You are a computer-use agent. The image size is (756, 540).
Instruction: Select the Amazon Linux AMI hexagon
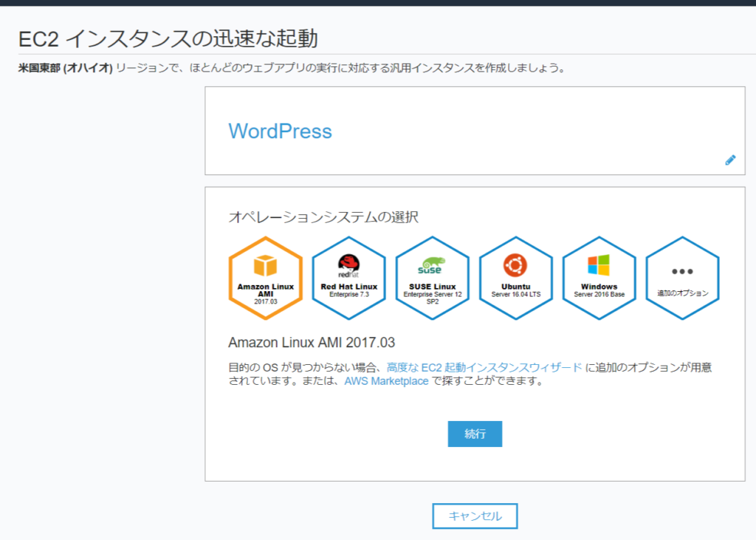(x=266, y=278)
